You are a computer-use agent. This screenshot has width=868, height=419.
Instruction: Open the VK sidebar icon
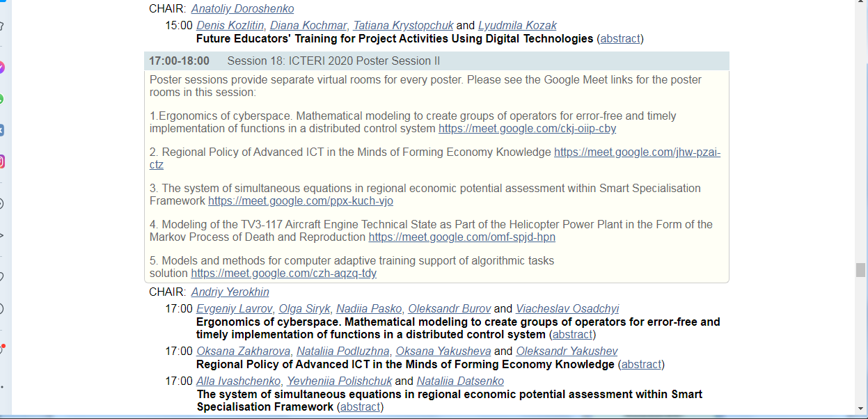pos(2,130)
